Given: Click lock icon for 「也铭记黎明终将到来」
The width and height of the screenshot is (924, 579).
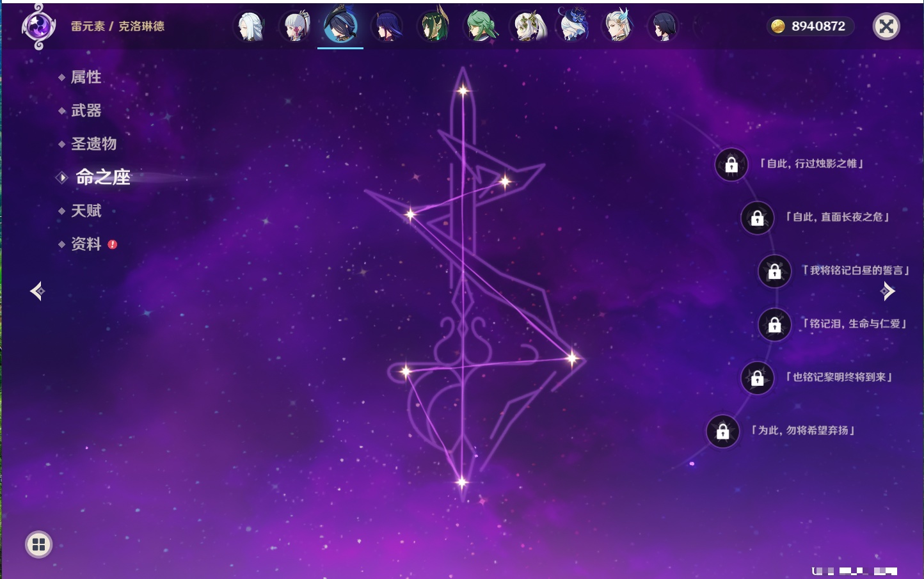Looking at the screenshot, I should [x=757, y=378].
